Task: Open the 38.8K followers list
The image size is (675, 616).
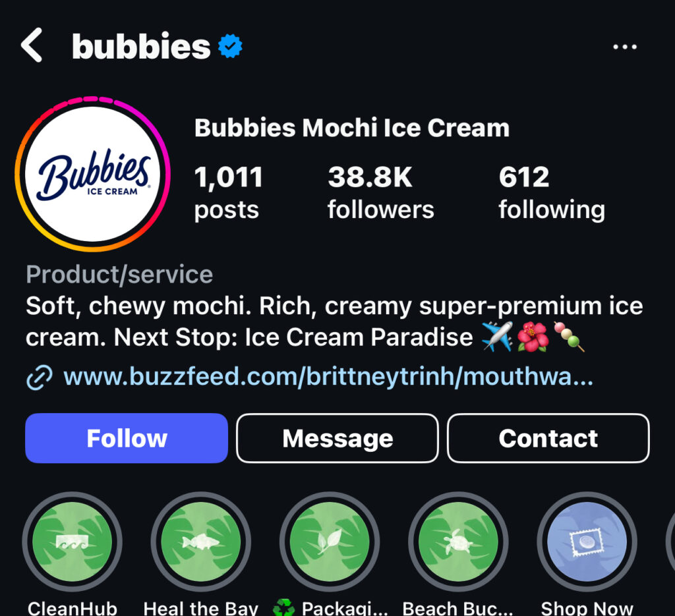Action: pyautogui.click(x=380, y=193)
